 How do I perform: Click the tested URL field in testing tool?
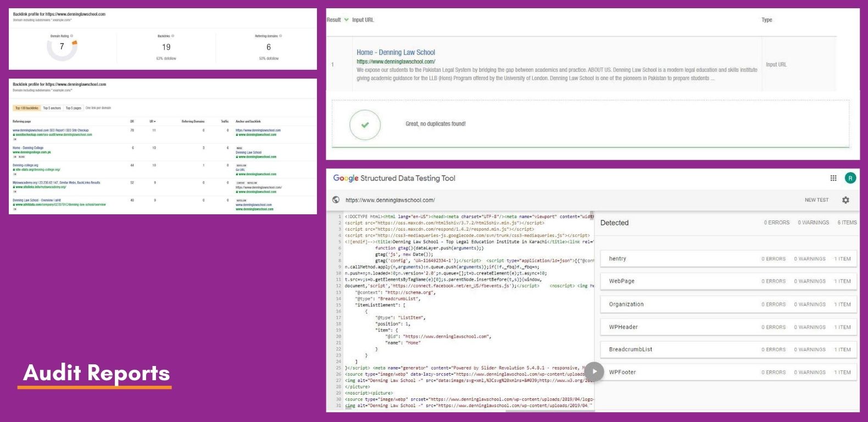[x=390, y=200]
